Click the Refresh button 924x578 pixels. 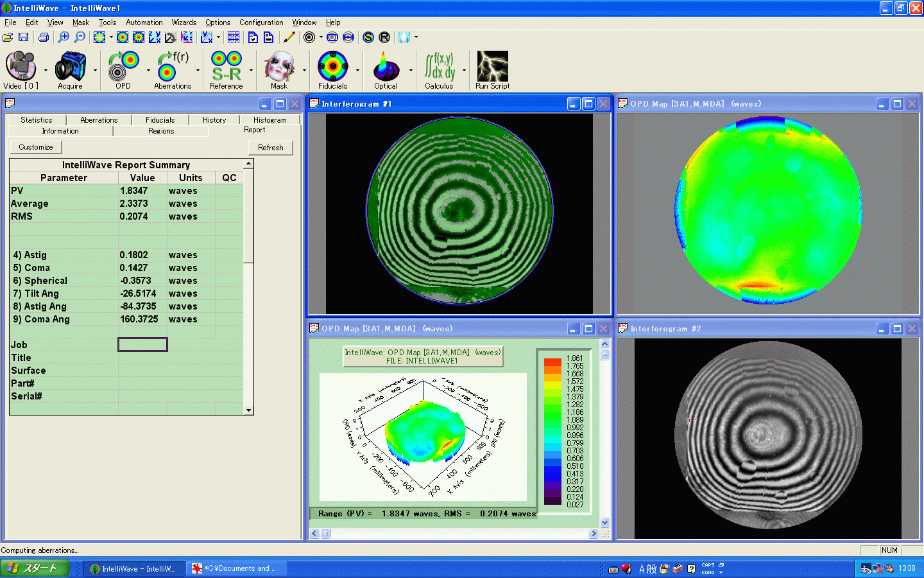click(271, 148)
